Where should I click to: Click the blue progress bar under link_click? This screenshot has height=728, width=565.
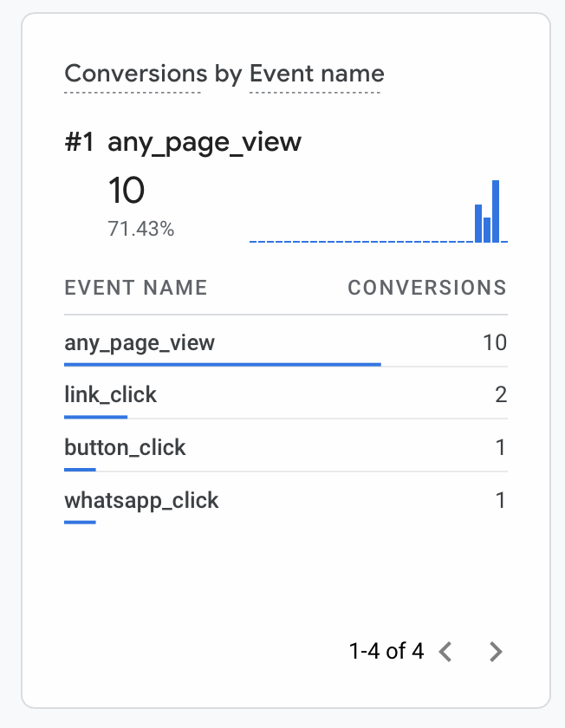95,417
